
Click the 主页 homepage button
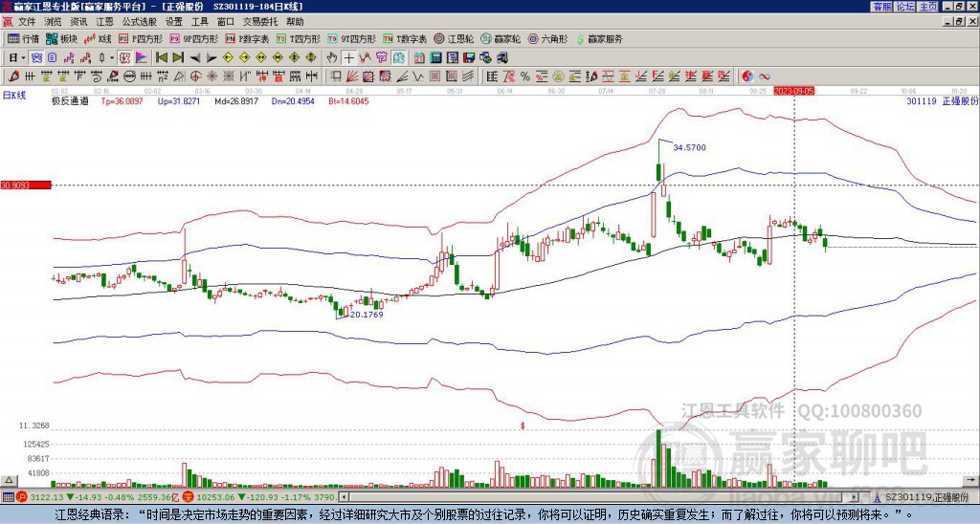pyautogui.click(x=927, y=7)
